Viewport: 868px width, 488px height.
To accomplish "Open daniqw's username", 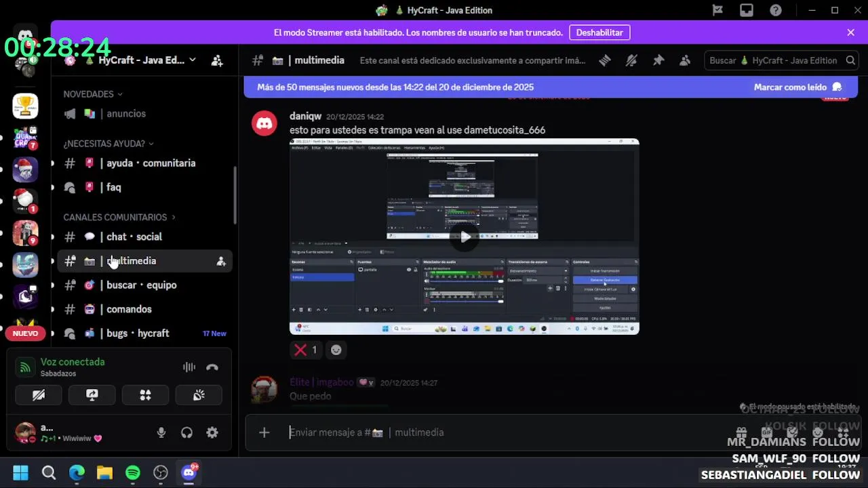I will [305, 117].
